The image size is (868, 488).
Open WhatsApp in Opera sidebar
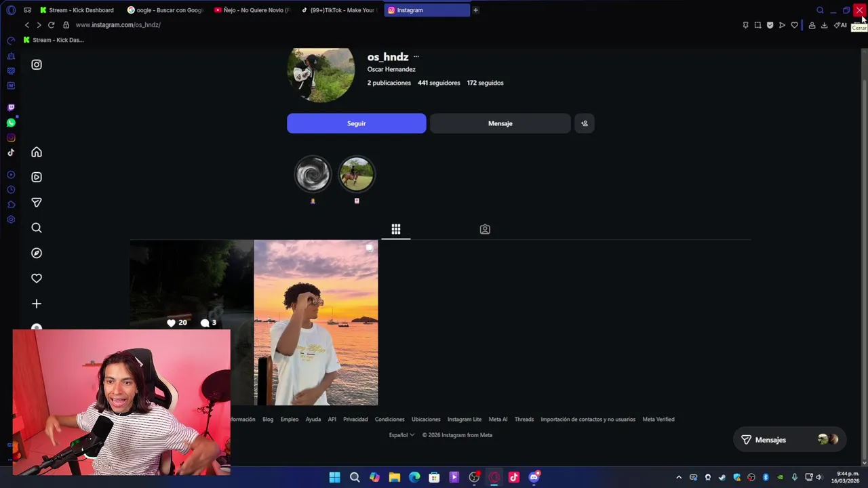pyautogui.click(x=11, y=123)
